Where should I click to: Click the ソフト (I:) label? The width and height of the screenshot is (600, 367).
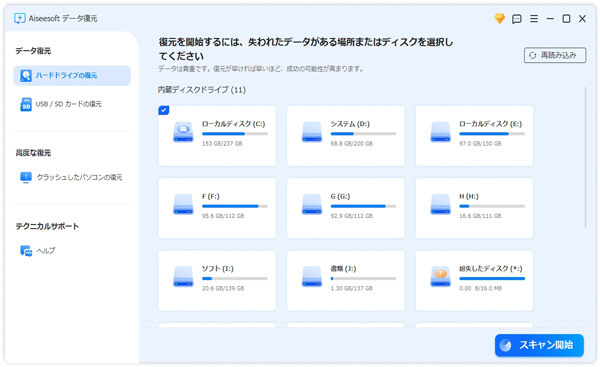tap(218, 269)
